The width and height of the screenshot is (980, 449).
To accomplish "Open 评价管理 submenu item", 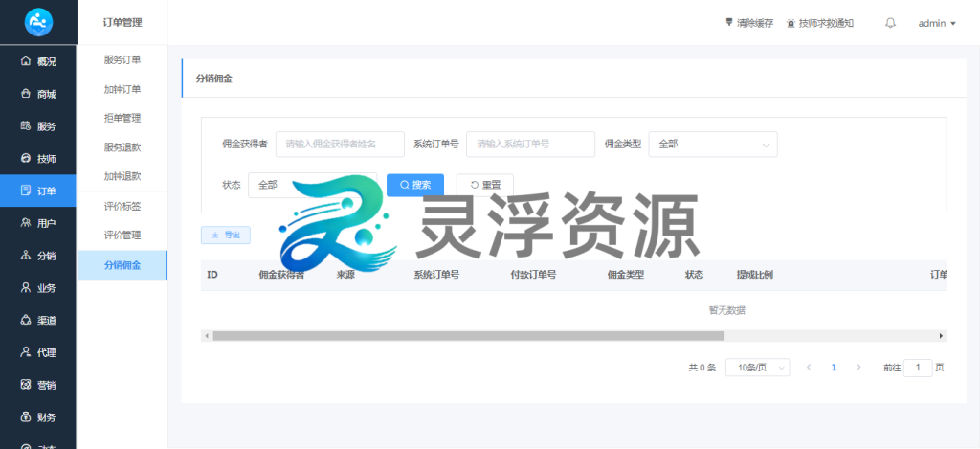I will (x=122, y=236).
